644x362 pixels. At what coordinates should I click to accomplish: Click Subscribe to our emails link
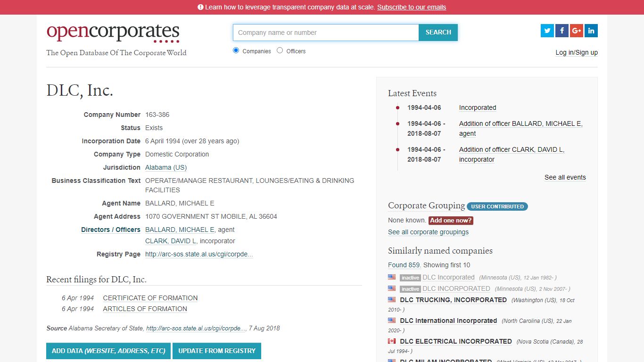(412, 7)
